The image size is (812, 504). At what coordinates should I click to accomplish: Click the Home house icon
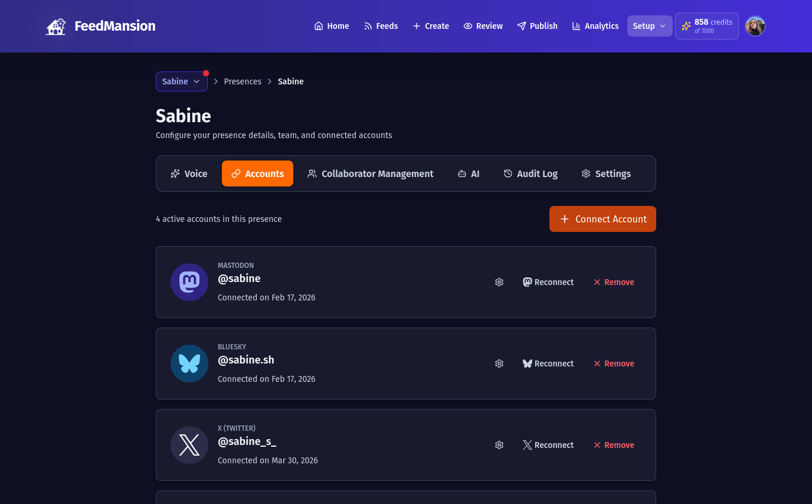(319, 26)
